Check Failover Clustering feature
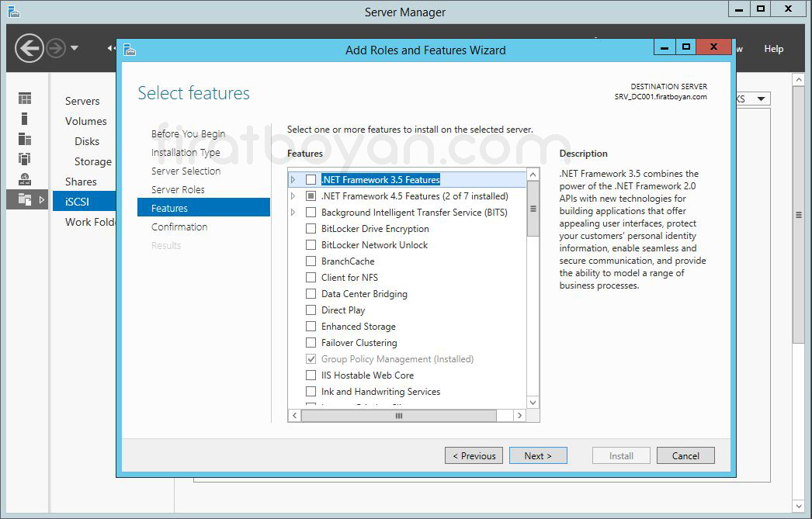Viewport: 812px width, 519px height. 311,343
